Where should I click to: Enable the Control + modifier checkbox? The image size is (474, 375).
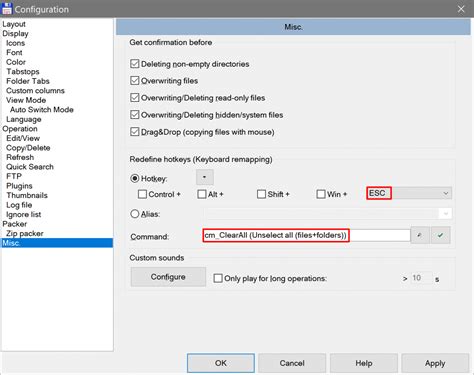pos(142,194)
